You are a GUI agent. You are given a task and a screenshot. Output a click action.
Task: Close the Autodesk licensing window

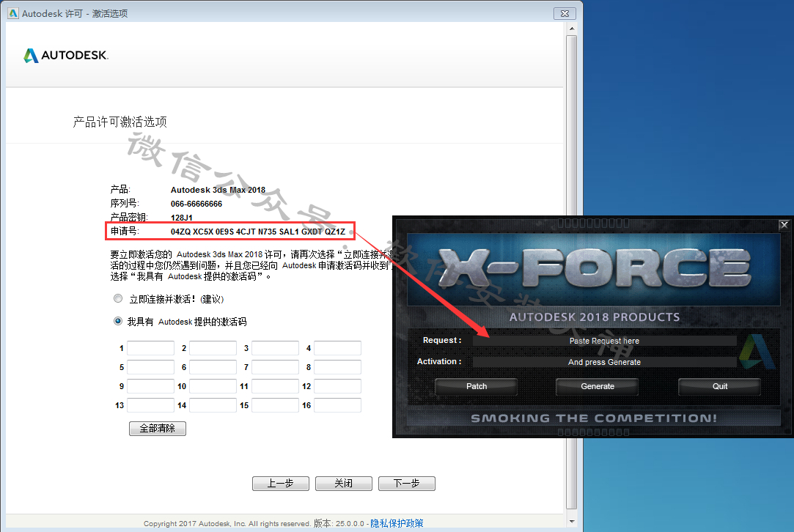click(563, 12)
